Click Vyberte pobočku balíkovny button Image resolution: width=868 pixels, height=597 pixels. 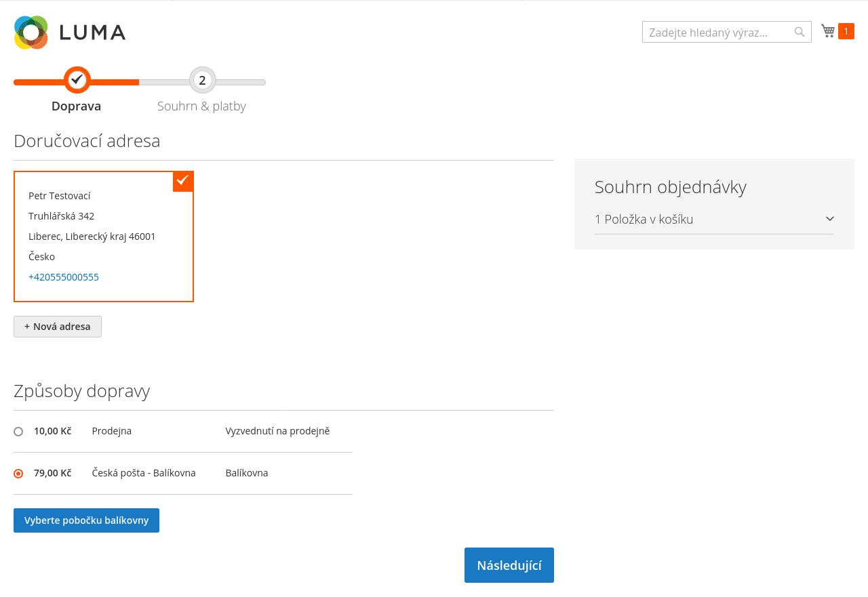[86, 520]
